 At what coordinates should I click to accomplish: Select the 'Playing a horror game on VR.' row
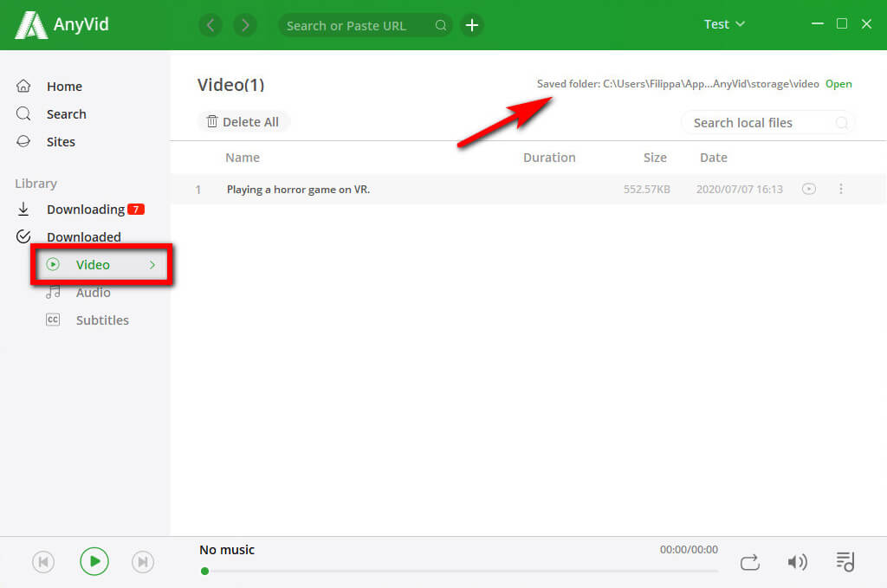click(528, 190)
